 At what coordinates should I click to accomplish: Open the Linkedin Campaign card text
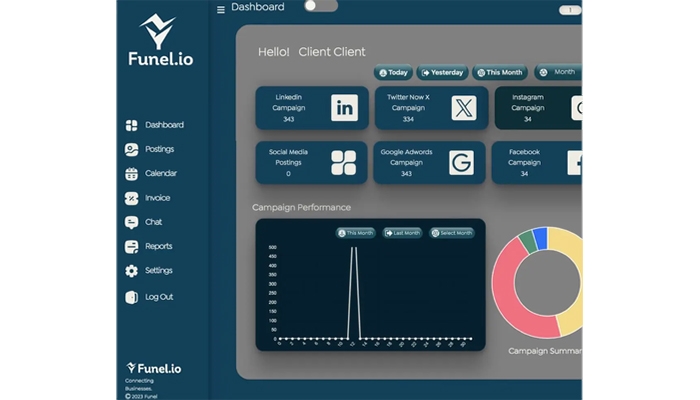click(x=288, y=108)
